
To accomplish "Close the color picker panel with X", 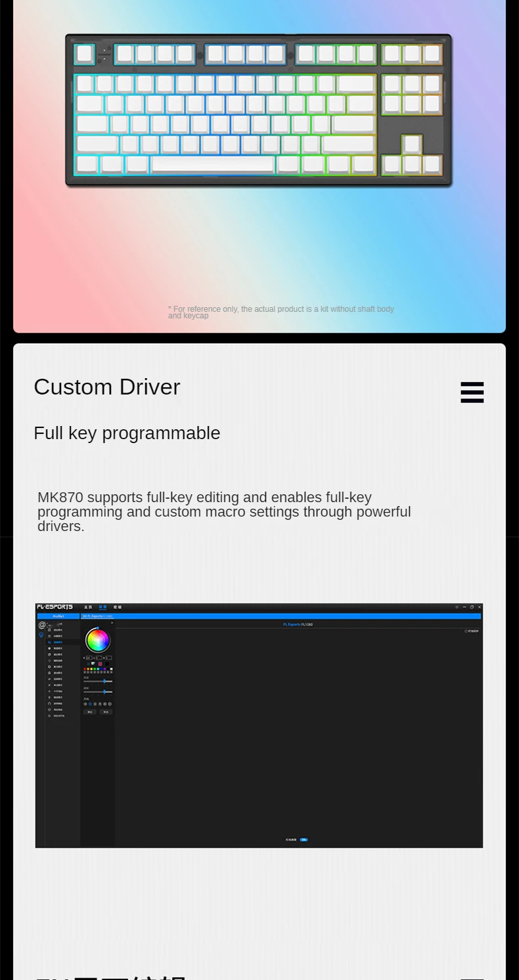I will [x=112, y=623].
